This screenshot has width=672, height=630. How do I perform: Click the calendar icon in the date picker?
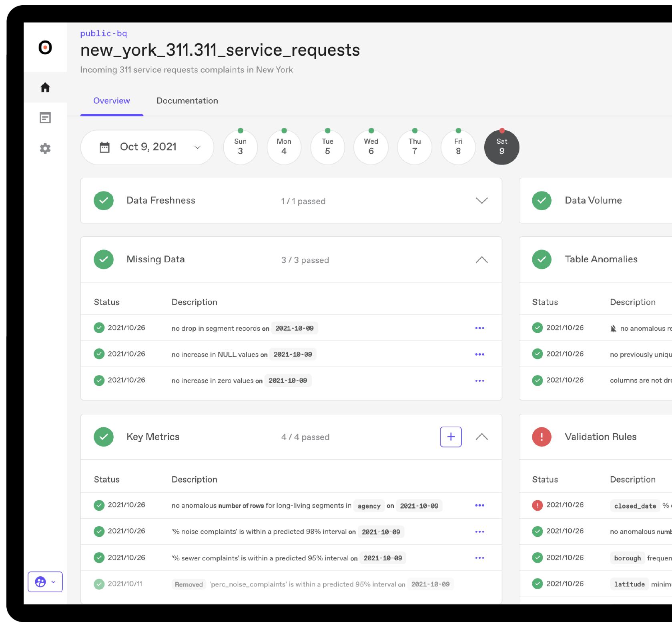click(x=104, y=147)
